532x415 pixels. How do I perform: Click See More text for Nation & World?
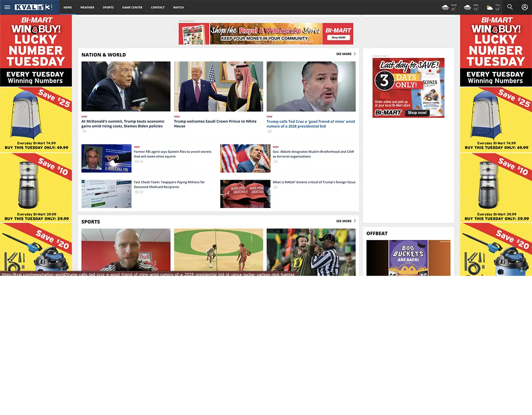[344, 54]
